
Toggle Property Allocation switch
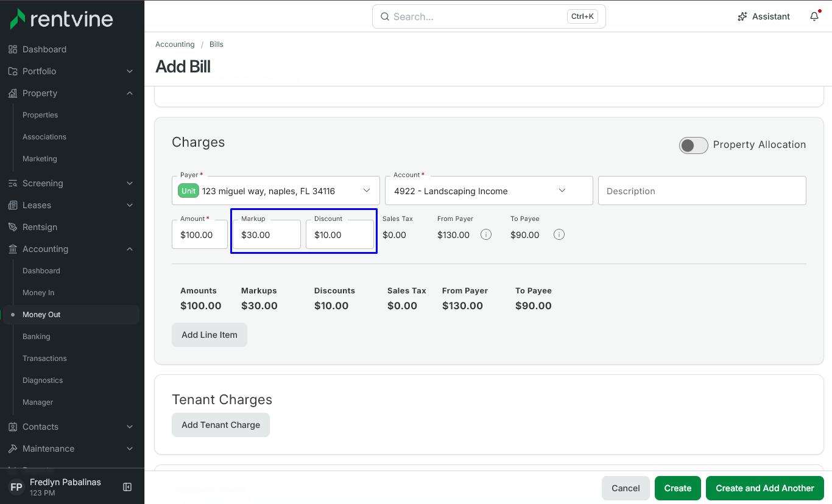point(694,145)
